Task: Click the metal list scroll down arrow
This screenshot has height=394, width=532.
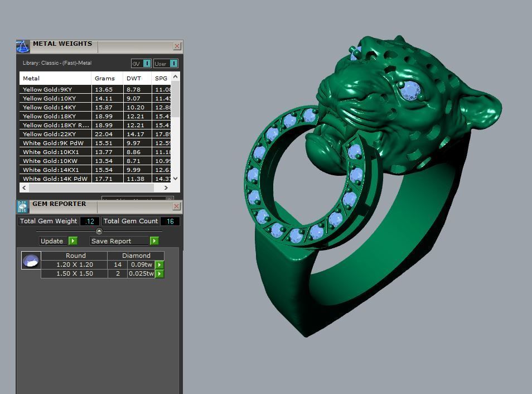Action: click(176, 179)
